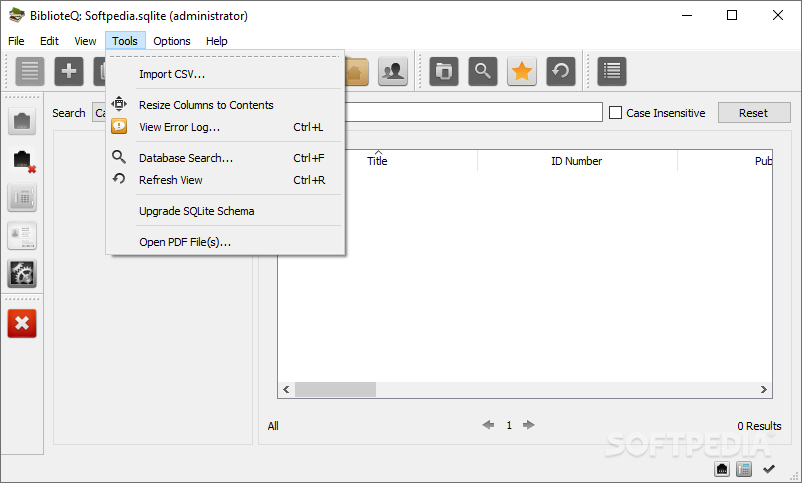The width and height of the screenshot is (802, 483).
Task: Open the View menu
Action: (x=85, y=41)
